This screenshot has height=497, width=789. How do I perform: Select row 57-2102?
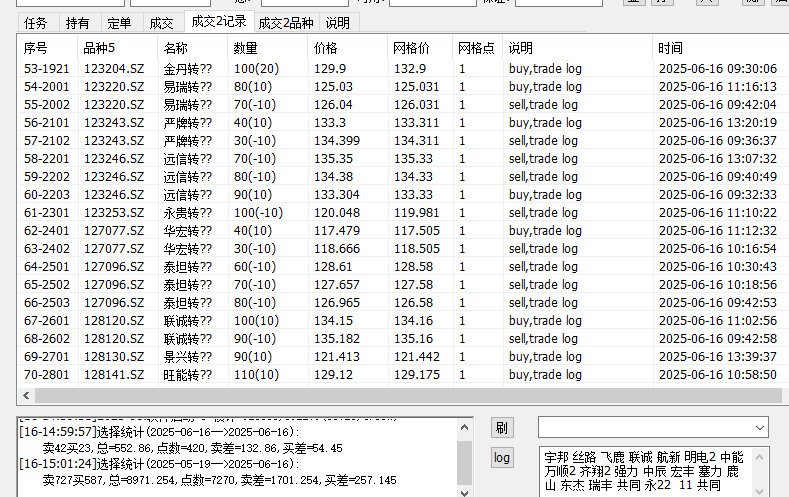pyautogui.click(x=403, y=141)
